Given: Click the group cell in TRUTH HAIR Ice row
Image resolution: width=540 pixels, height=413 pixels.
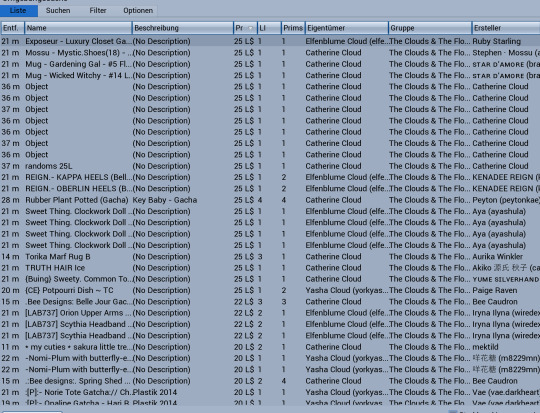Looking at the screenshot, I should 429,268.
